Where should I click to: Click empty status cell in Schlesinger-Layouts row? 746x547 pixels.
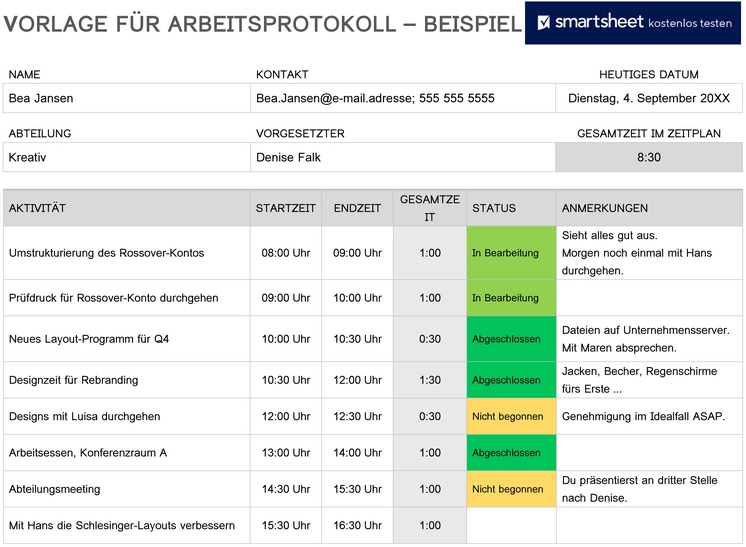click(x=511, y=526)
